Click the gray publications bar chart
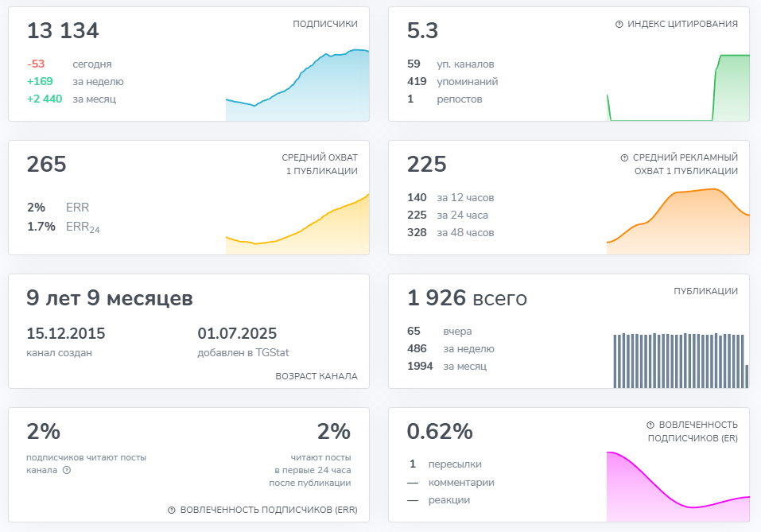The image size is (761, 532). (681, 360)
